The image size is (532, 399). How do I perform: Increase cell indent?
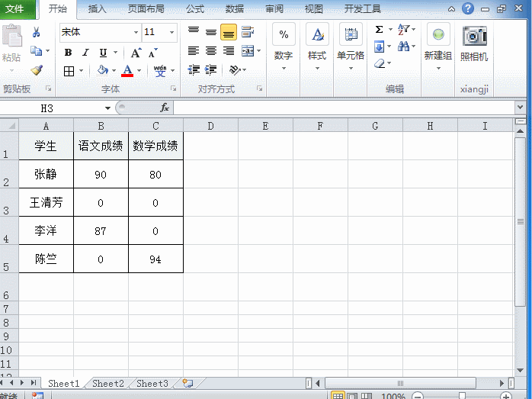(211, 70)
